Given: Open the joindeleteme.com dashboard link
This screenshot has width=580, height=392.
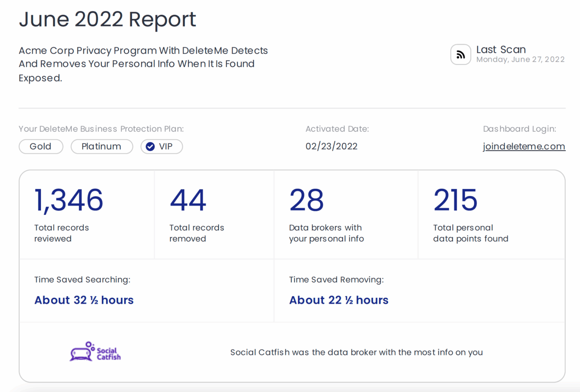Looking at the screenshot, I should coord(524,146).
